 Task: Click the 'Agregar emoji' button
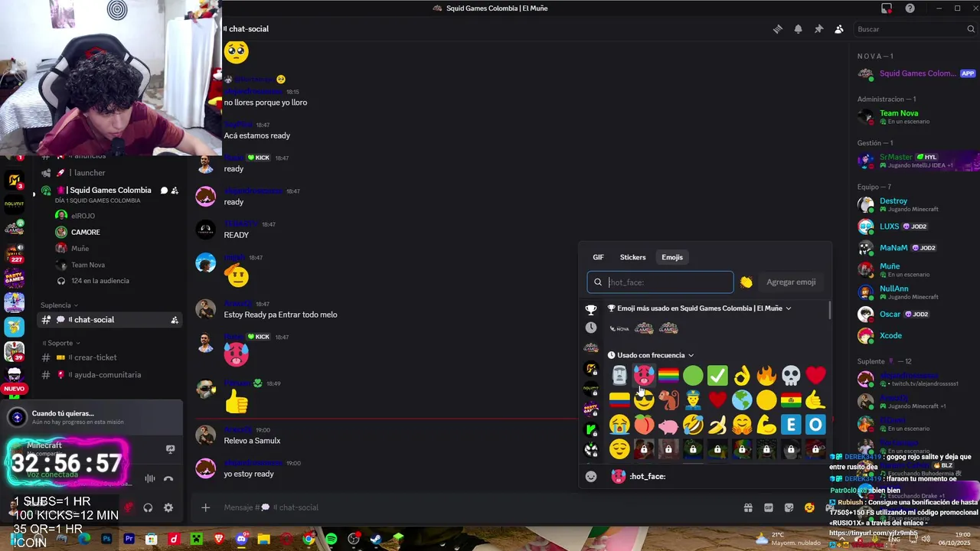point(791,282)
